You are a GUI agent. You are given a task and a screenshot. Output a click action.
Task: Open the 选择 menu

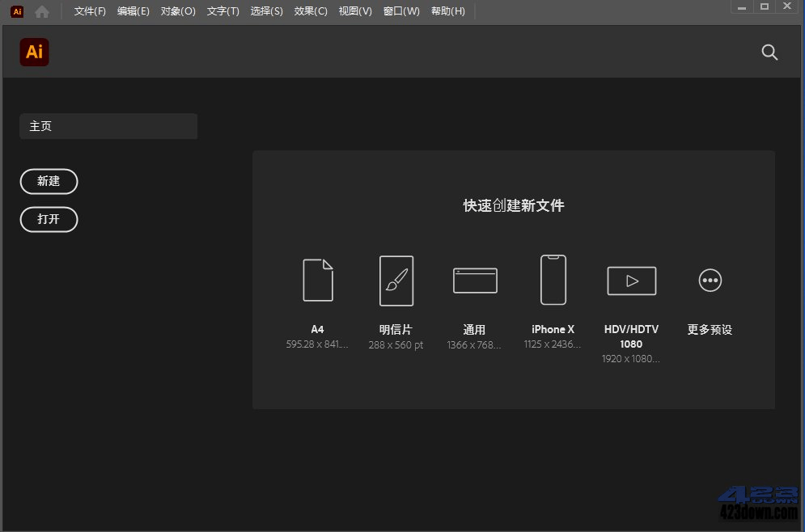(x=266, y=11)
